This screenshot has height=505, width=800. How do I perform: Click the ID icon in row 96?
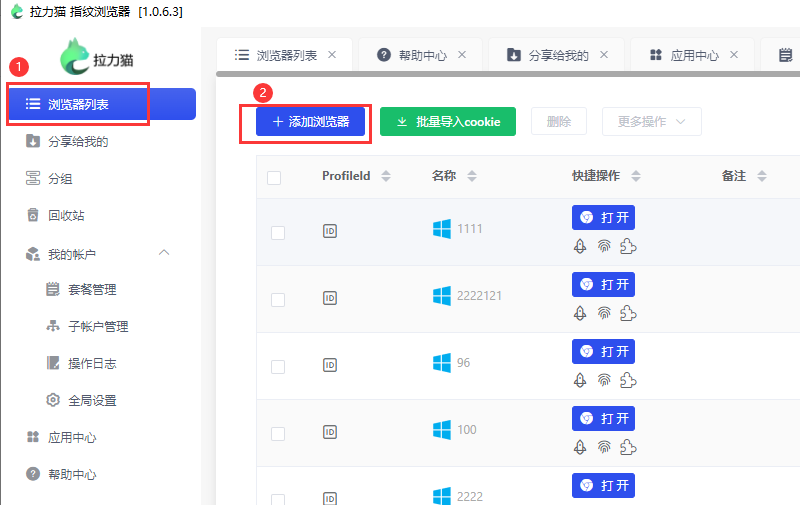(330, 365)
